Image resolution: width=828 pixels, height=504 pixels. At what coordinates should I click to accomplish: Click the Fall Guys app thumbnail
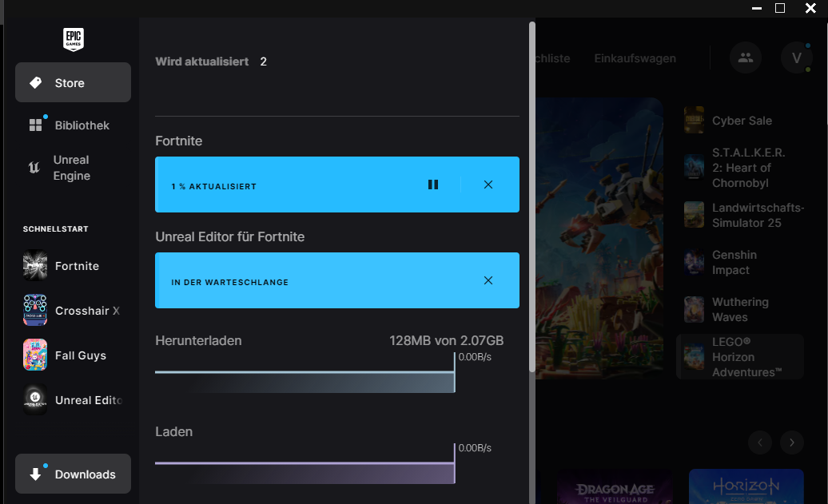[x=35, y=355]
